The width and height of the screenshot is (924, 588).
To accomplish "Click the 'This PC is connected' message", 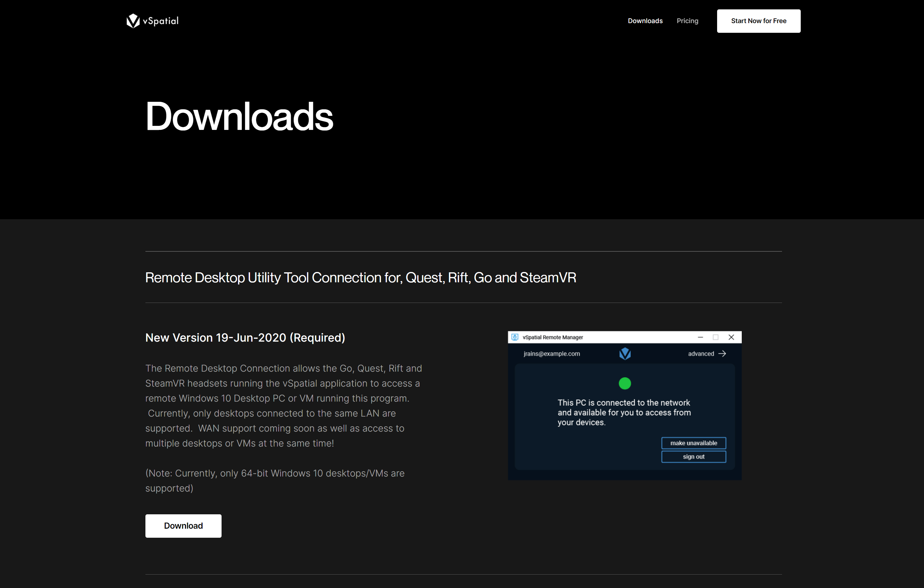I will pos(624,412).
